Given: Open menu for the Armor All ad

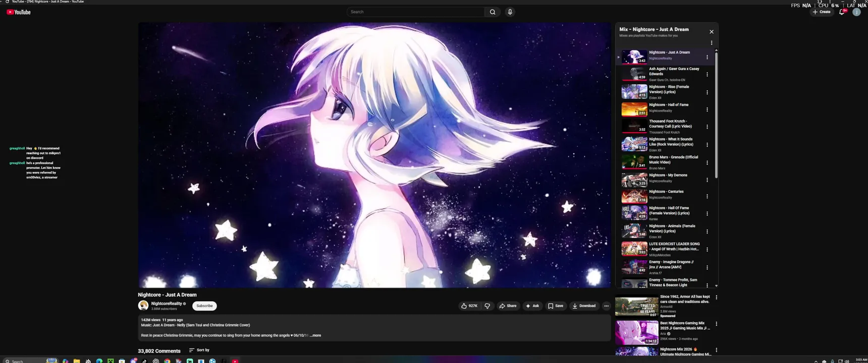Looking at the screenshot, I should coord(716,297).
